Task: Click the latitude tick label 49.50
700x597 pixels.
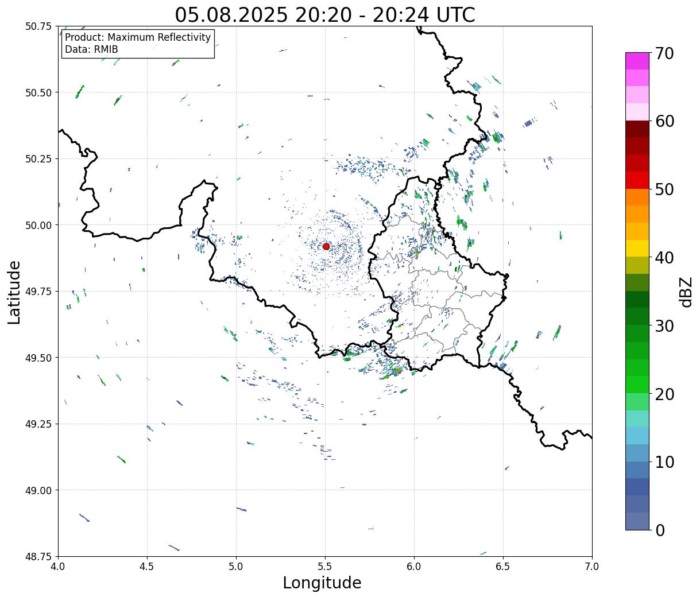Action: point(38,358)
